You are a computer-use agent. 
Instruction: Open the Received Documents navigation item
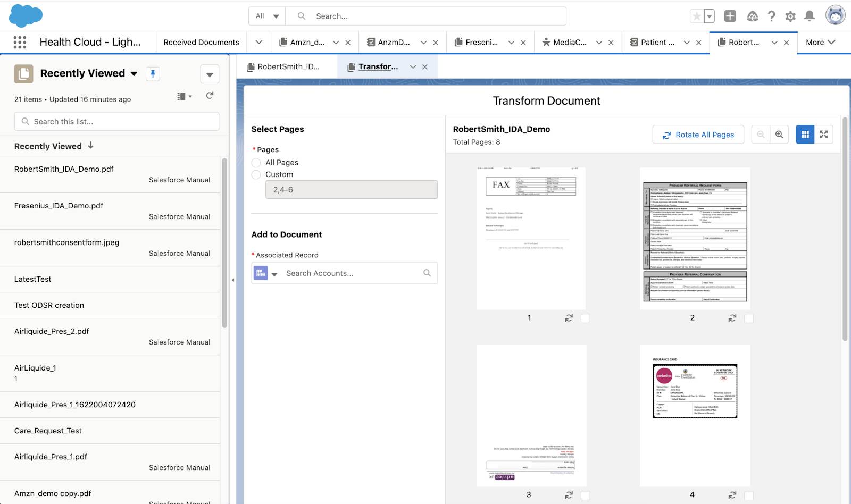tap(201, 43)
